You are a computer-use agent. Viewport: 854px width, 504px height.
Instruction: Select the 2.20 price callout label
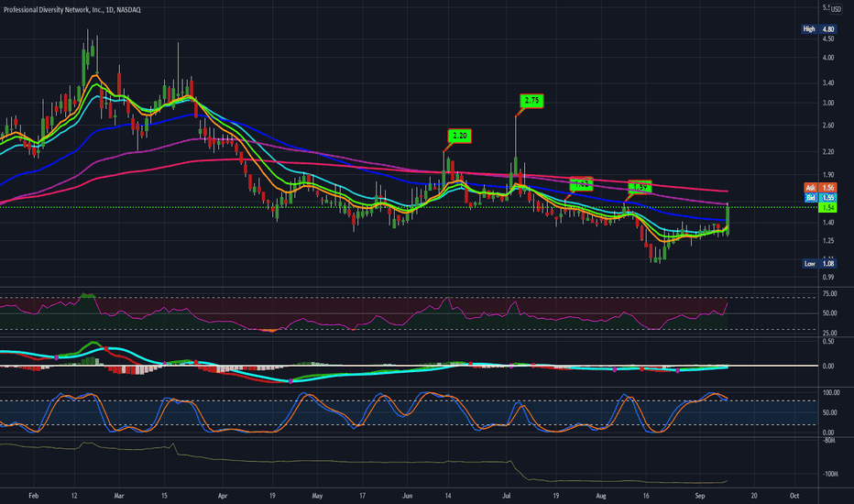point(460,136)
